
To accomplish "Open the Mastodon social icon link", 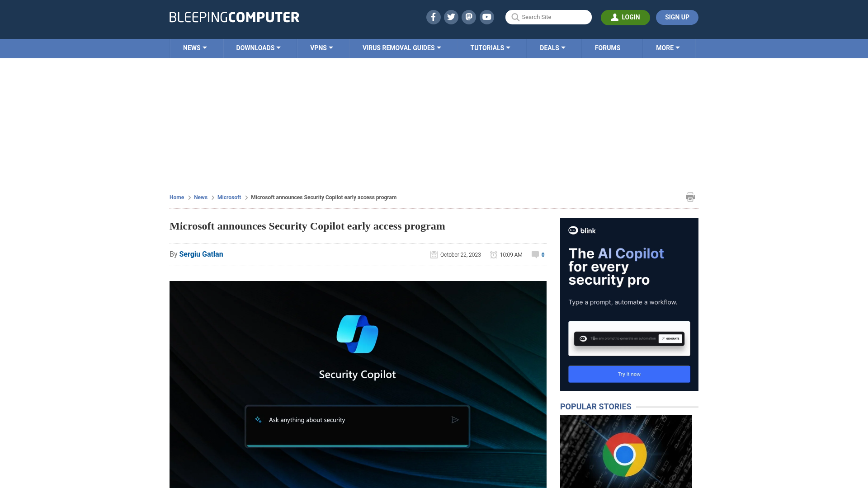I will click(x=468, y=17).
